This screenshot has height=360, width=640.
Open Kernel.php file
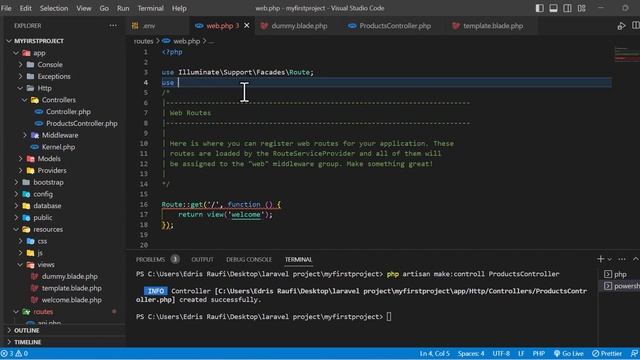(58, 147)
